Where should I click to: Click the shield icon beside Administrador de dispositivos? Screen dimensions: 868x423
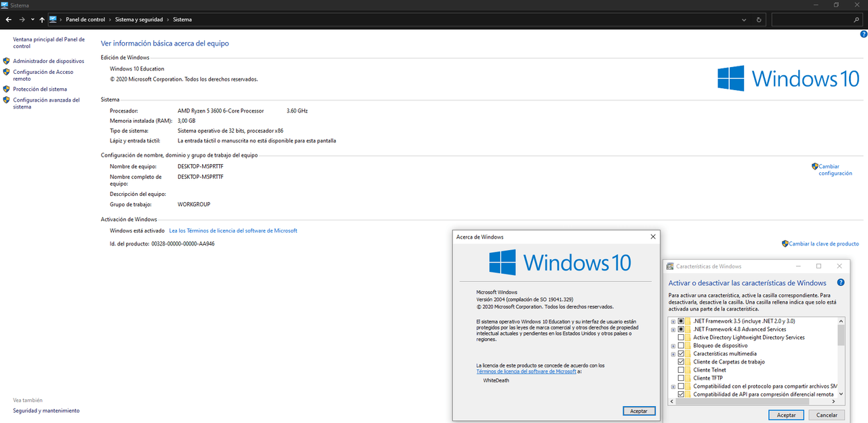6,60
